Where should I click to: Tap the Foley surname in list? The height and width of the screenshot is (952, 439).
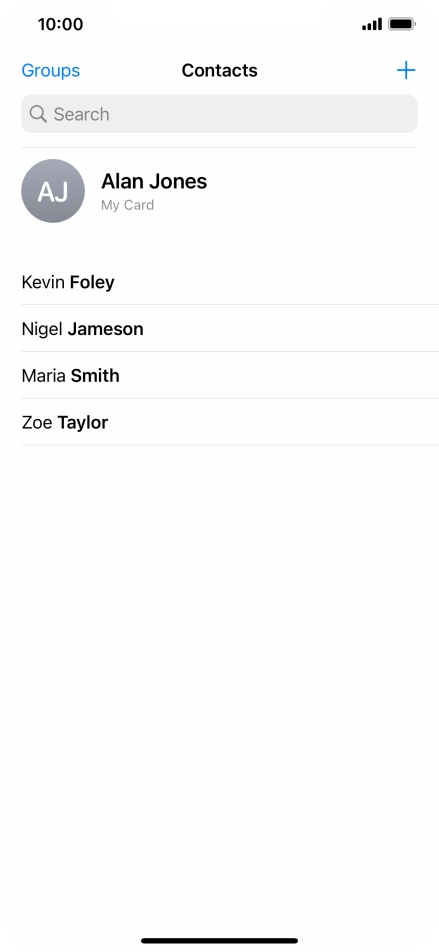(x=92, y=282)
